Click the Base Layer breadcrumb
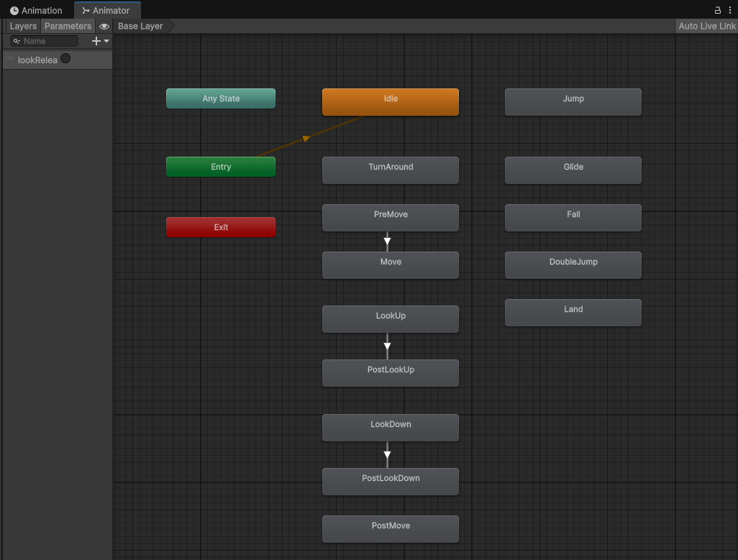Screen dimensions: 738x560 [x=140, y=27]
